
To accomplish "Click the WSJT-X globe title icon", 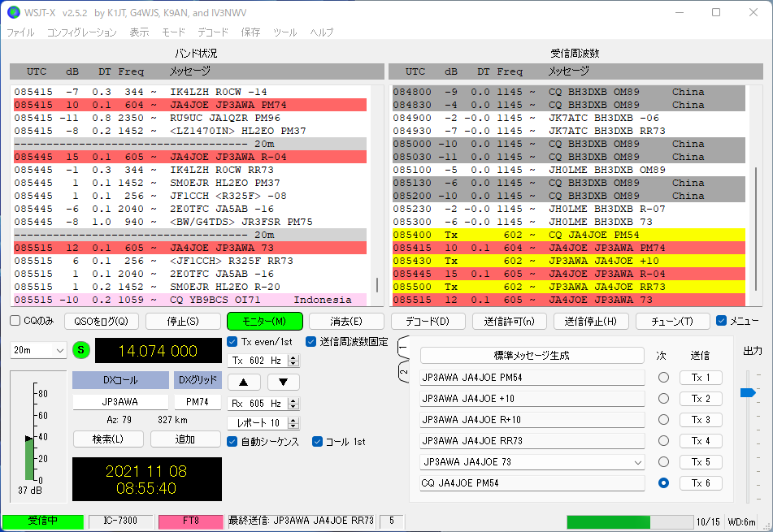I will click(14, 13).
